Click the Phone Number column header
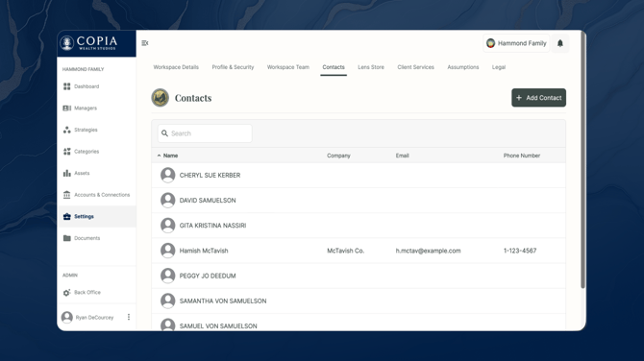The height and width of the screenshot is (361, 644). pos(522,156)
